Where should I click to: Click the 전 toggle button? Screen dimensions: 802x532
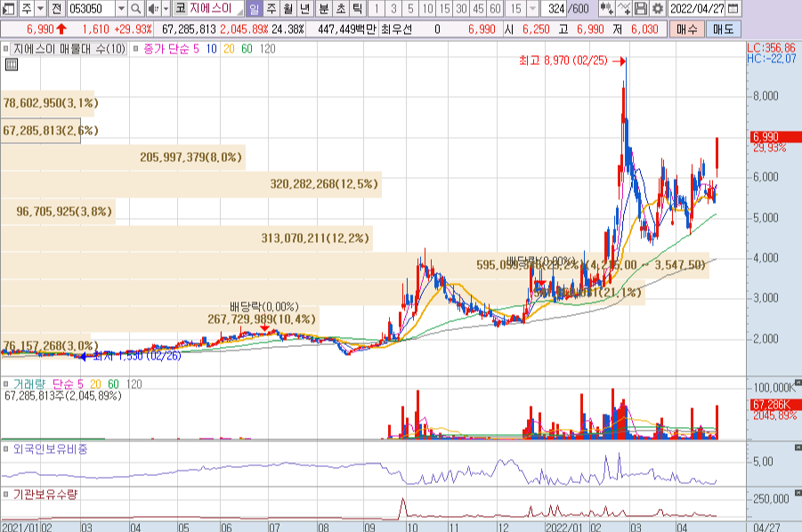click(56, 8)
